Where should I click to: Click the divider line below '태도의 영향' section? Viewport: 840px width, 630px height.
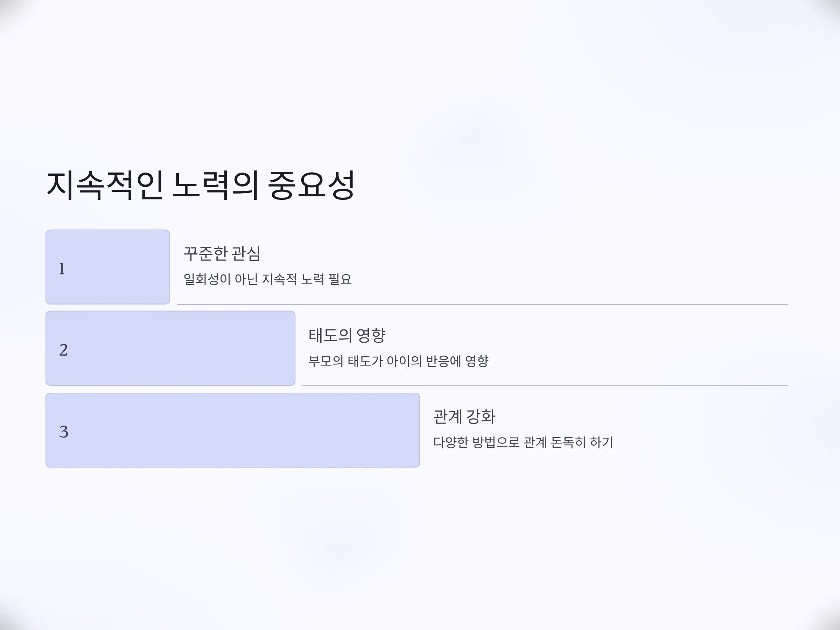(x=545, y=385)
